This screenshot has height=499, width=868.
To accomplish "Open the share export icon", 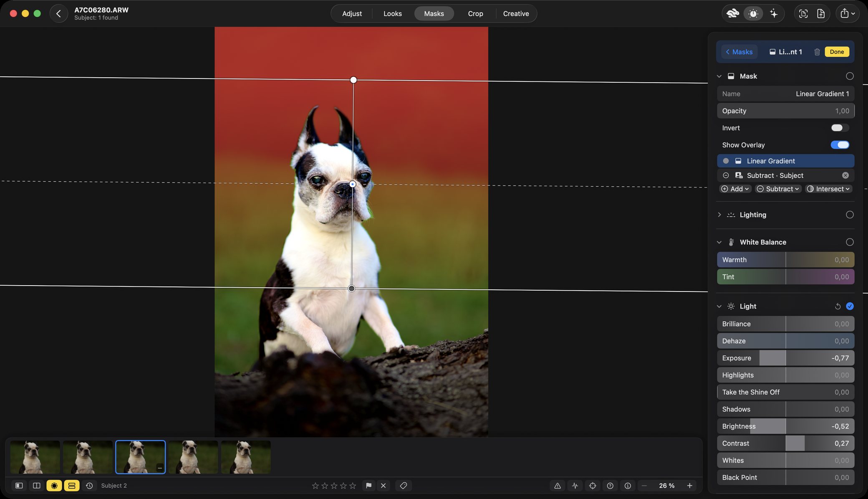I will pyautogui.click(x=847, y=13).
